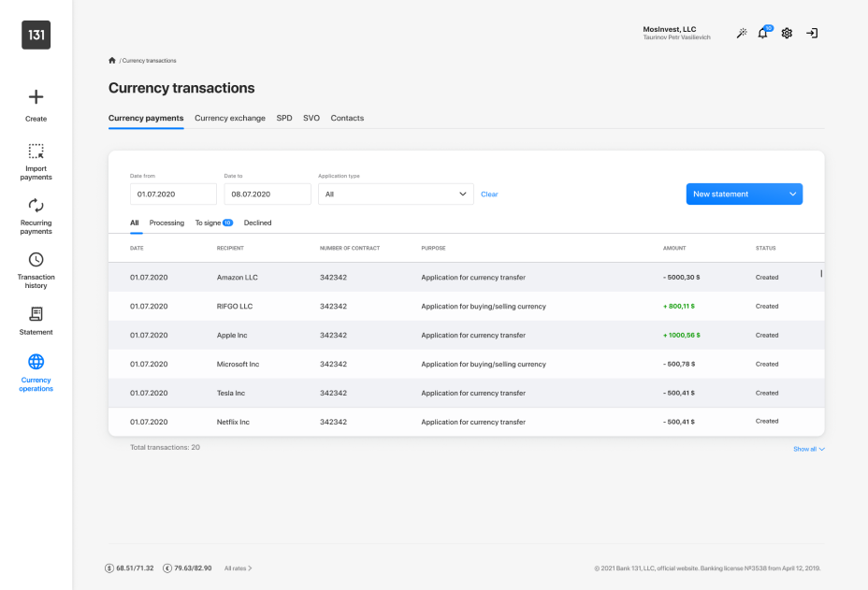Select the Tesla Inc recipient cell

(x=231, y=393)
